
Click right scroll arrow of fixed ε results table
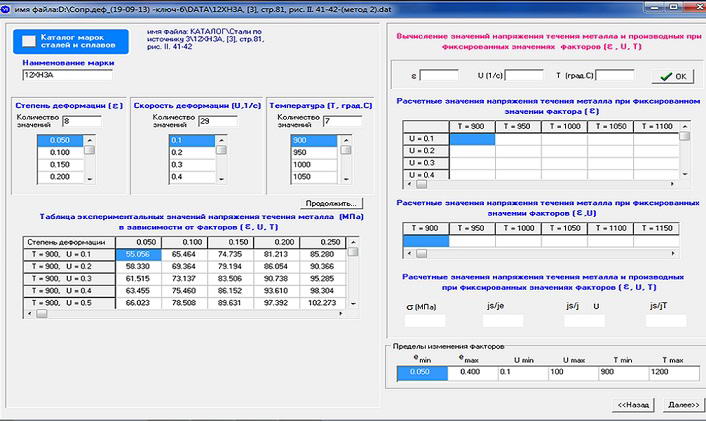[672, 184]
